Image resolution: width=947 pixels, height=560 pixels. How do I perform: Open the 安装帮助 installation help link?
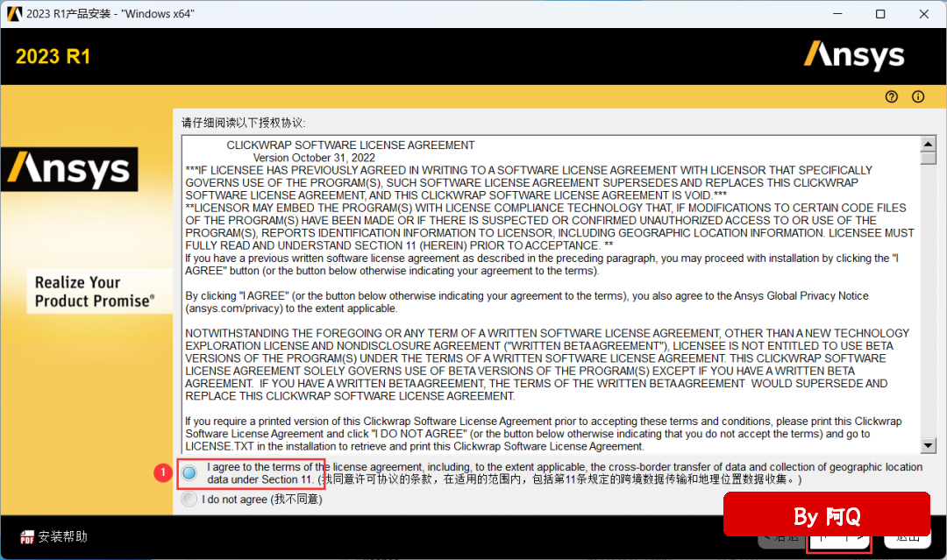pyautogui.click(x=63, y=536)
